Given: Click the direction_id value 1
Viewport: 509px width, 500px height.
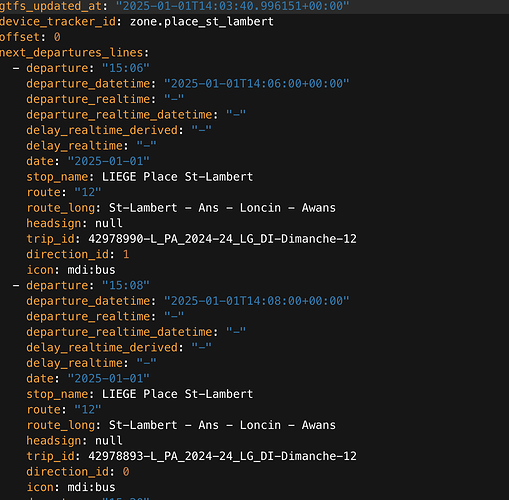Looking at the screenshot, I should click(x=126, y=254).
